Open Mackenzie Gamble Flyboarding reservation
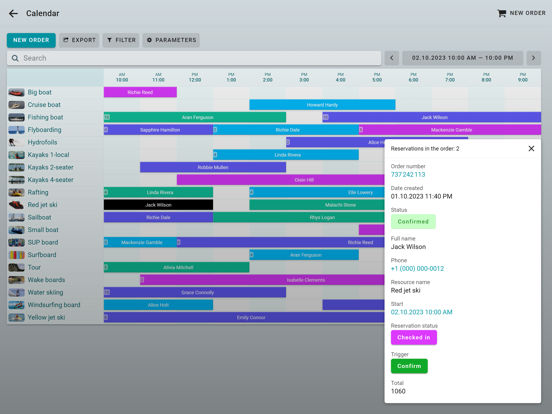Viewport: 552px width, 414px height. point(450,130)
